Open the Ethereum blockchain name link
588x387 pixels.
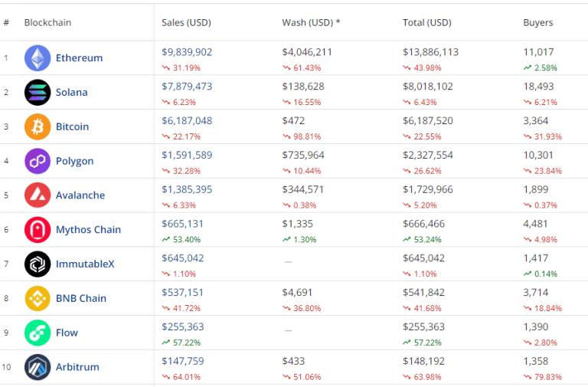click(x=79, y=58)
